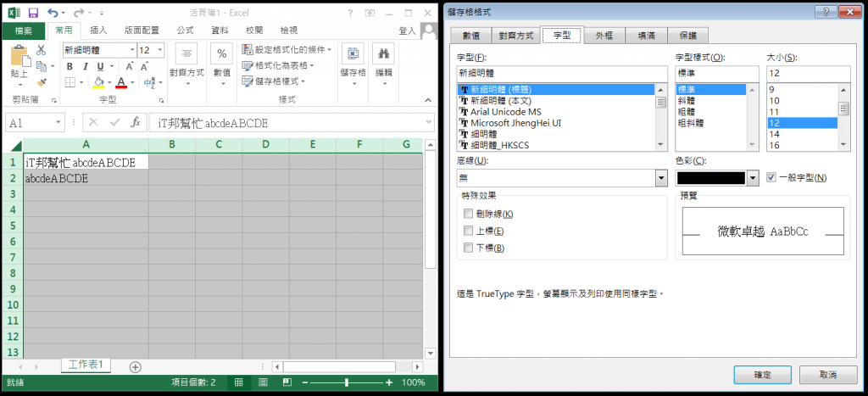Click the phonetic guide 中 icon
Screen dimensions: 868x396
coord(149,82)
